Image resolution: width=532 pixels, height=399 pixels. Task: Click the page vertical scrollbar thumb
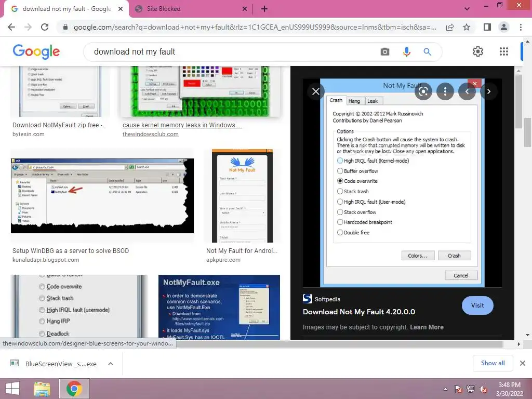click(x=528, y=132)
